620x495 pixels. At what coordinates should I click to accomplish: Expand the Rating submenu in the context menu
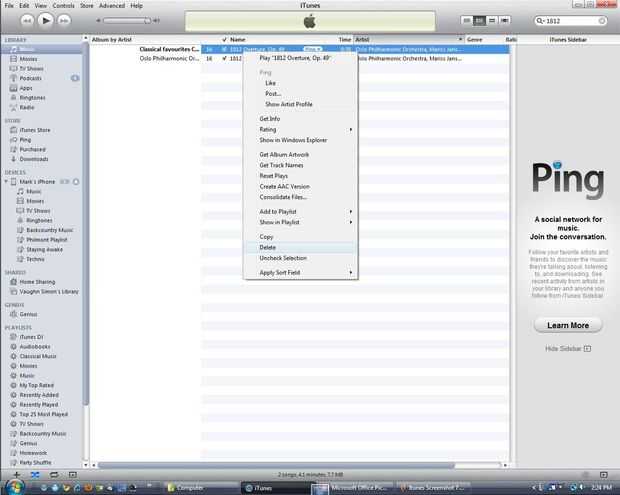[x=301, y=130]
